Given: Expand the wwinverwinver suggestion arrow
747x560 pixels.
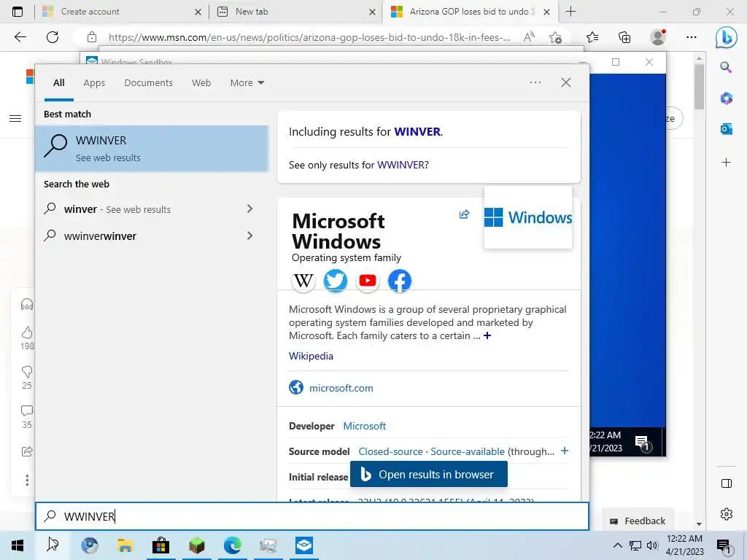Looking at the screenshot, I should [249, 236].
